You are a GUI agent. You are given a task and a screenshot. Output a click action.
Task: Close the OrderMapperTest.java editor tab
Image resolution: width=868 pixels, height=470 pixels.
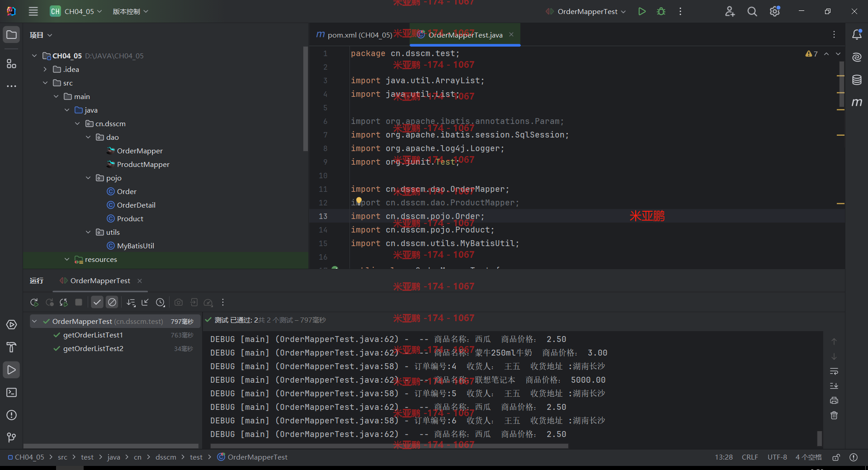511,34
